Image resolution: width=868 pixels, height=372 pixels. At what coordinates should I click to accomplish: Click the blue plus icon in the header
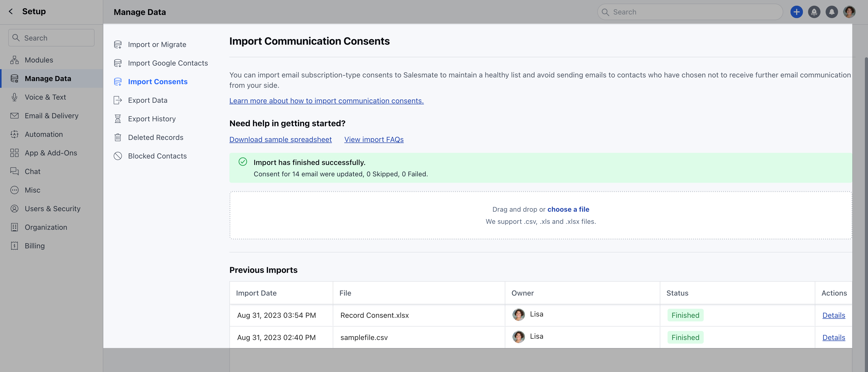[x=796, y=12]
